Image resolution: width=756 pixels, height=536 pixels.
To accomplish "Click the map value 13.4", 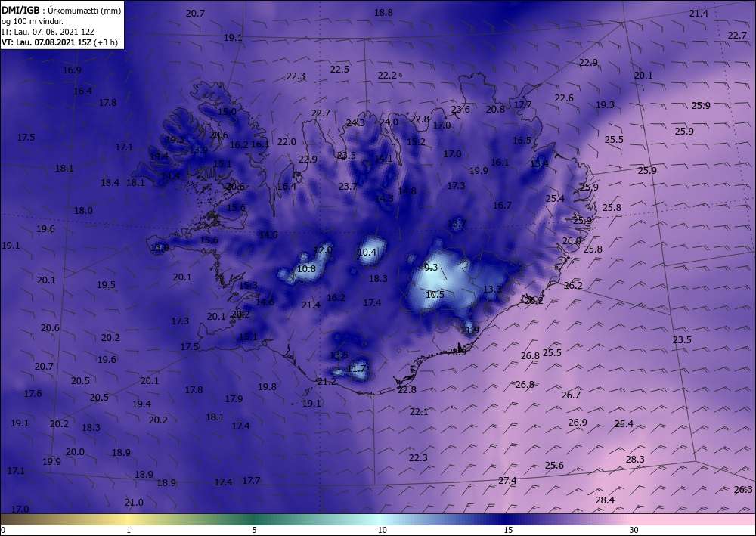I will tap(539, 164).
